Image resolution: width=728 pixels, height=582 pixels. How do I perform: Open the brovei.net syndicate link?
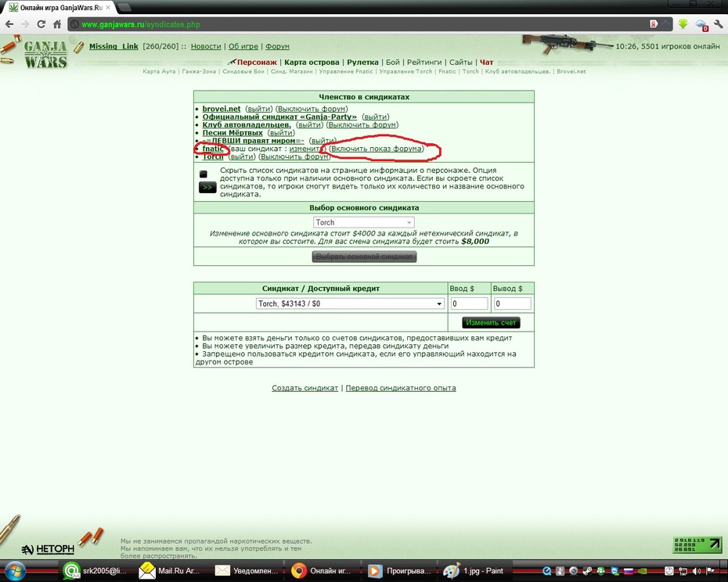tap(222, 109)
